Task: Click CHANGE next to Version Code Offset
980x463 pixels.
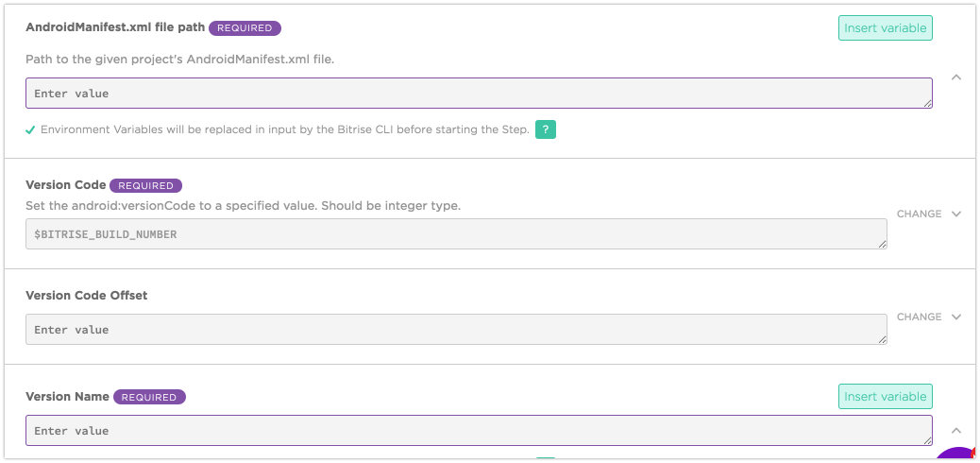Action: 919,317
